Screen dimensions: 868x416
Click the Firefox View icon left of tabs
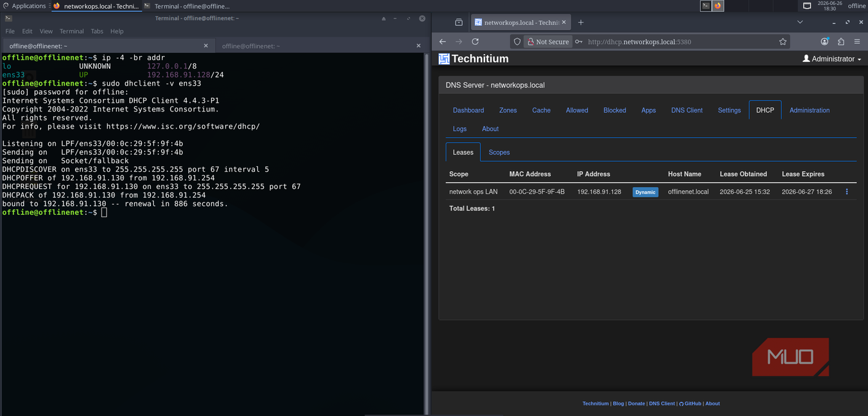(x=459, y=22)
